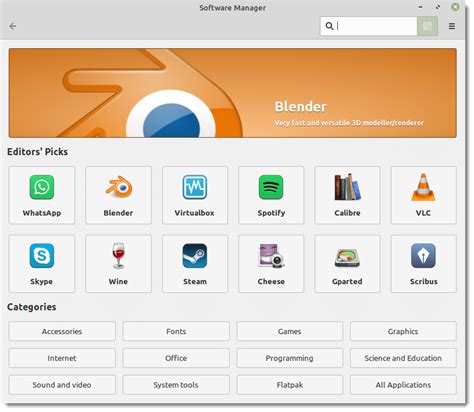Browse the Flatpak category
This screenshot has width=474, height=412.
click(x=290, y=385)
